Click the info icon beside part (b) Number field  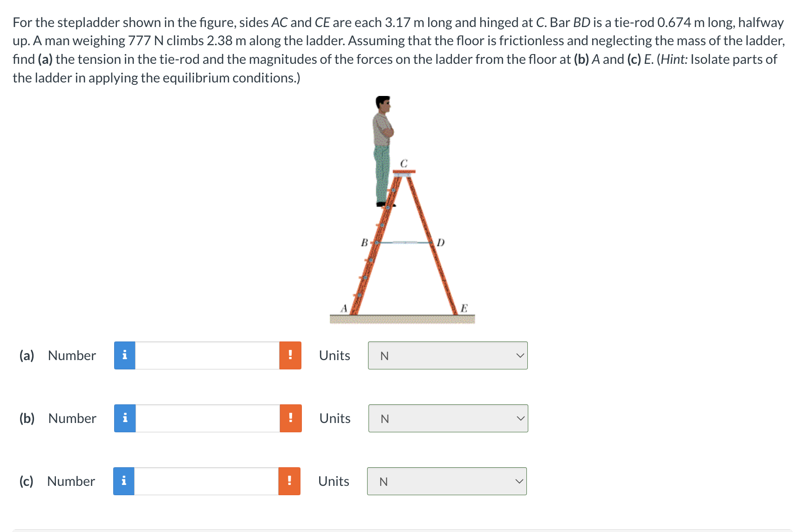coord(124,418)
